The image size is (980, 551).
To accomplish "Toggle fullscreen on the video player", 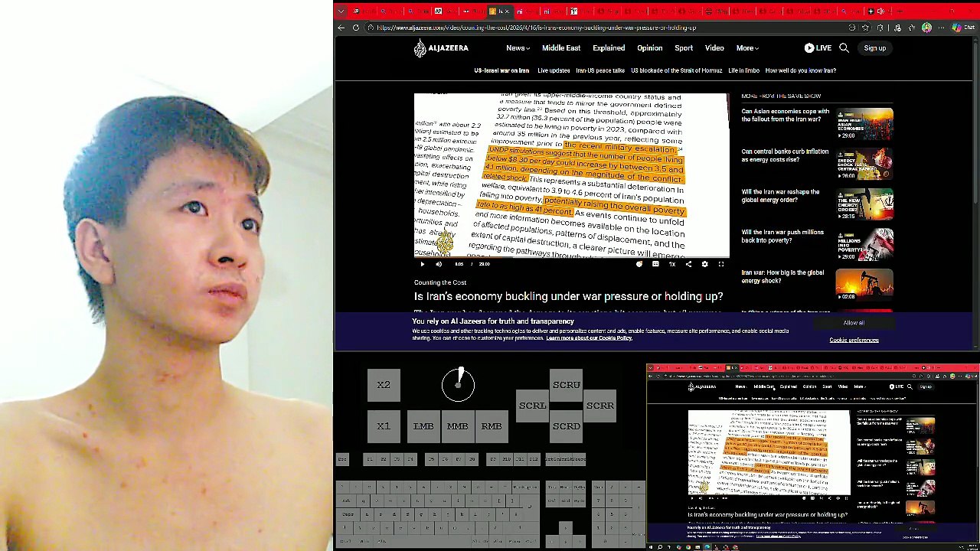I will coord(720,264).
